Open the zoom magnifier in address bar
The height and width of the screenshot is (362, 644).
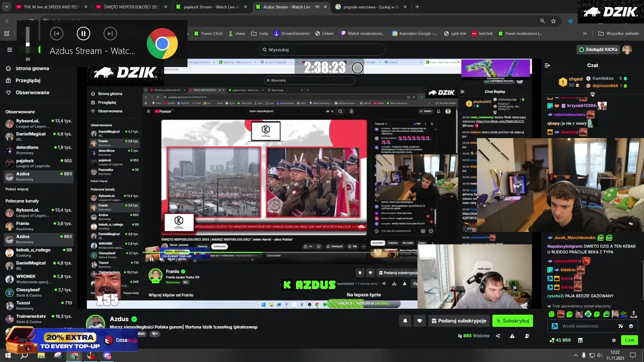[x=542, y=21]
